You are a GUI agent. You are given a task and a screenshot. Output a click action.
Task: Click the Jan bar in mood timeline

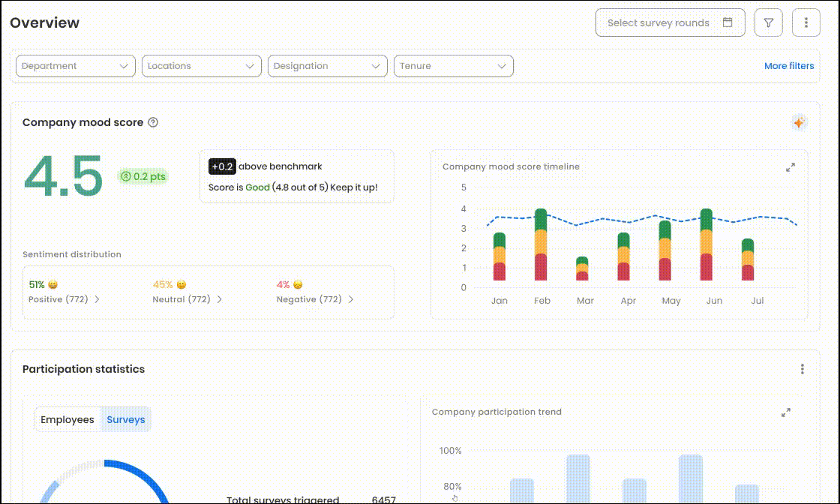(499, 256)
